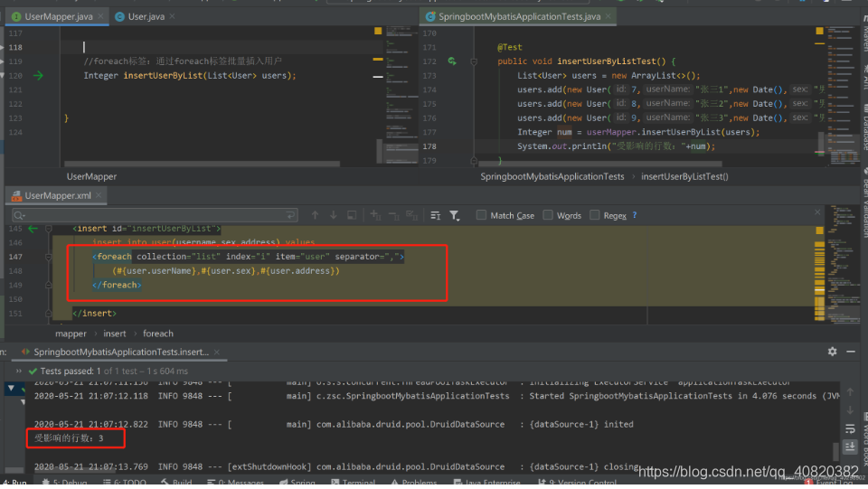Open the search history magnifier dropdown

tap(20, 216)
